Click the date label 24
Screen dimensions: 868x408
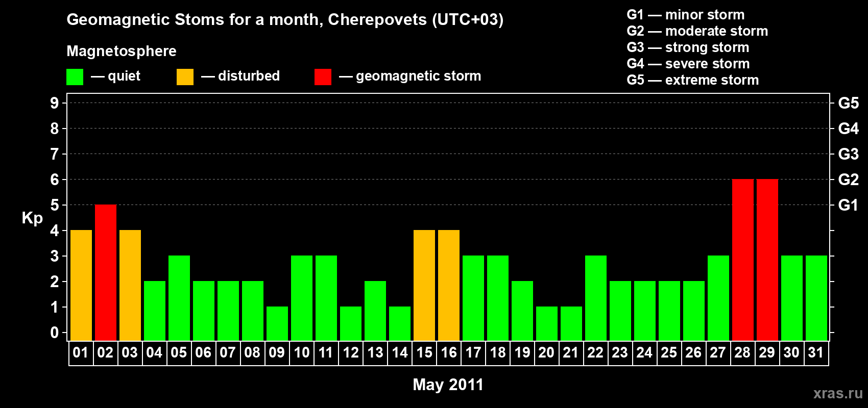(x=644, y=352)
